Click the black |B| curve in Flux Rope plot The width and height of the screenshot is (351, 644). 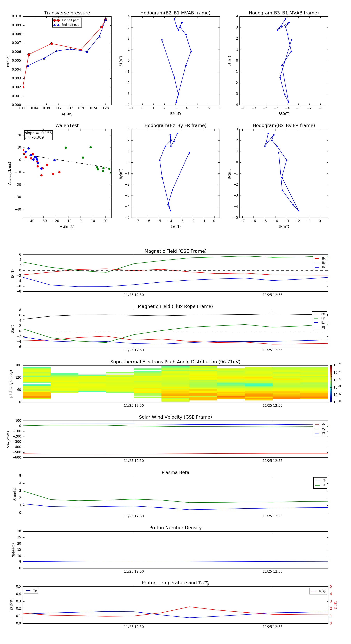coord(175,316)
